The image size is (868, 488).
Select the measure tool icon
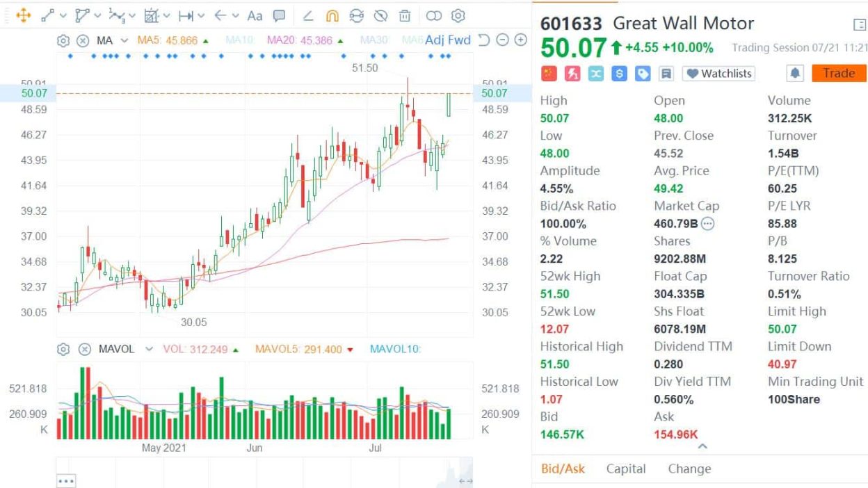[x=152, y=15]
